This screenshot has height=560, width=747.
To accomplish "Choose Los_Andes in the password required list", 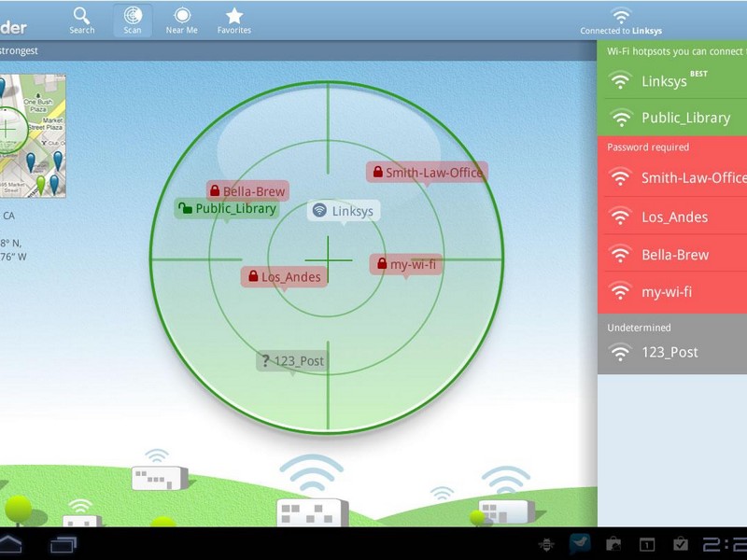I will pos(672,217).
